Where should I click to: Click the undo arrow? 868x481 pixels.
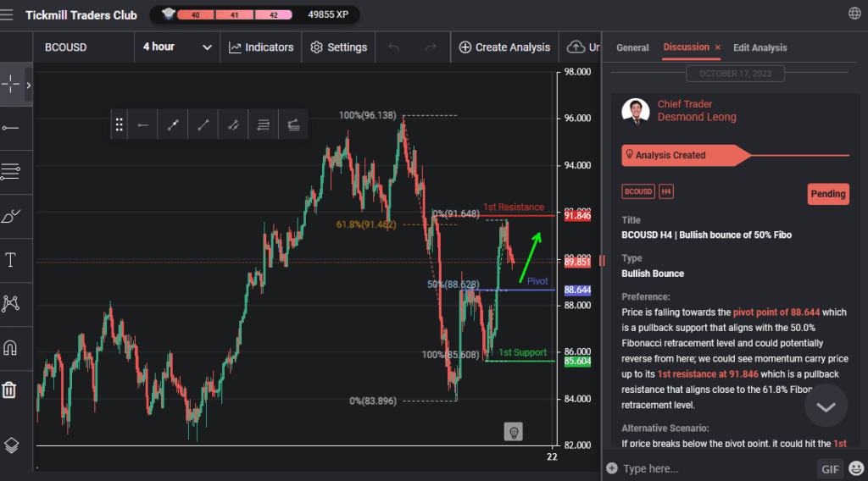393,47
